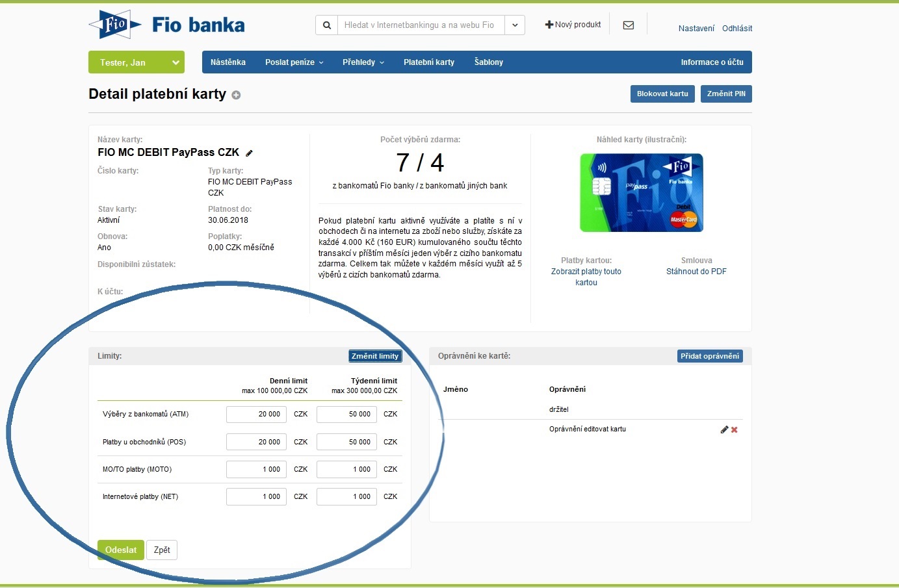
Task: Delete the card permission red cross
Action: pos(735,429)
